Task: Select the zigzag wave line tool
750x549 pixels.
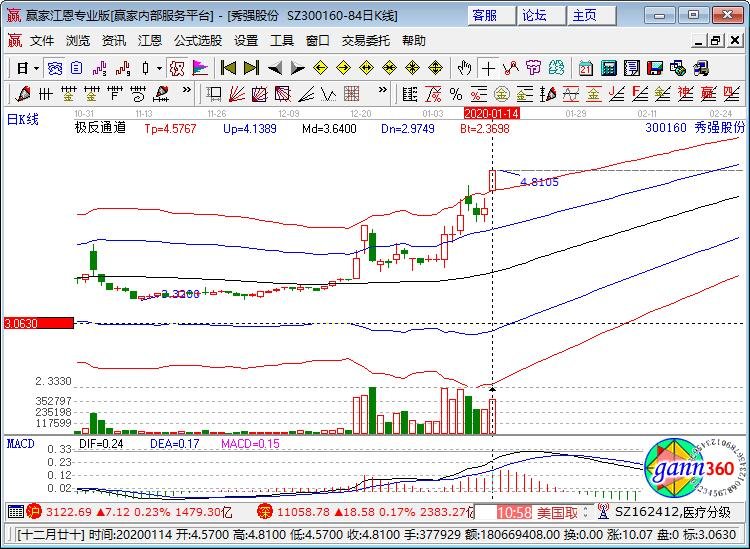Action: click(x=329, y=94)
